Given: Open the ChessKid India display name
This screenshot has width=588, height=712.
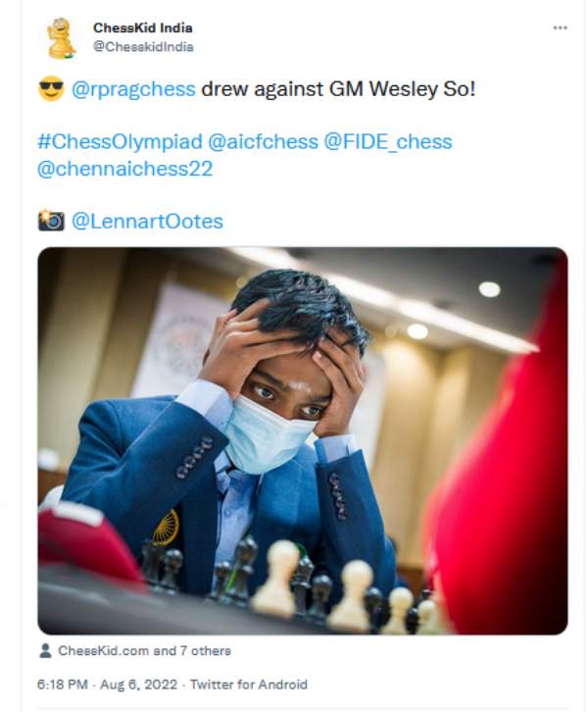Looking at the screenshot, I should [x=143, y=27].
